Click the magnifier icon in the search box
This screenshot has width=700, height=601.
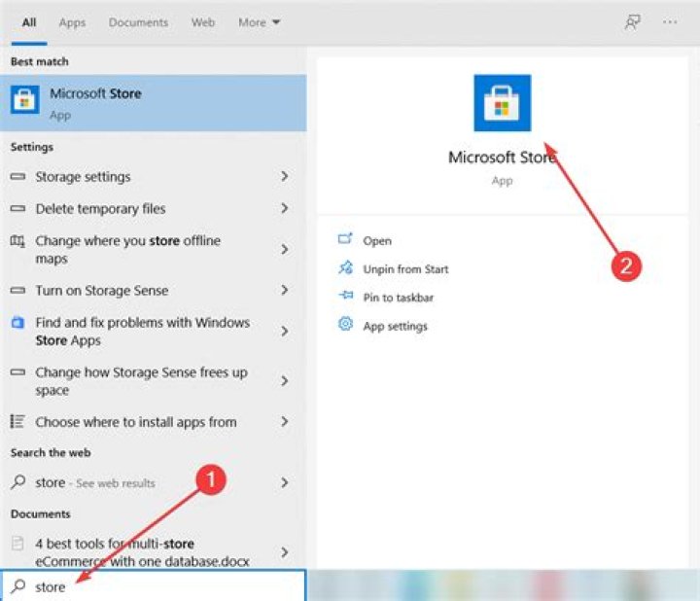17,585
